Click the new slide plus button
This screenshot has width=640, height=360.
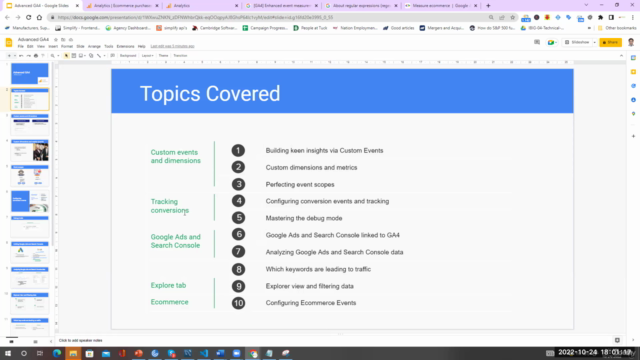[x=9, y=56]
